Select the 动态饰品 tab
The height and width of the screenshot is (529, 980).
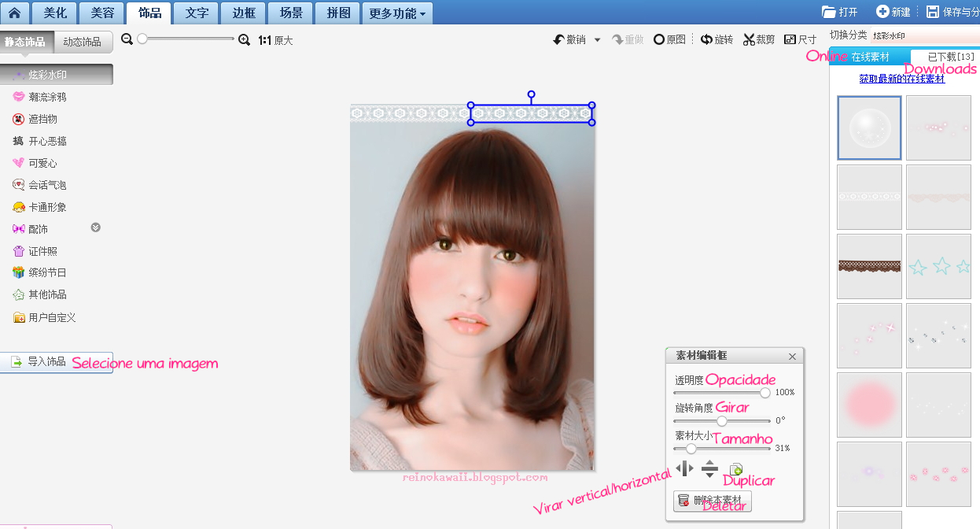(x=83, y=42)
